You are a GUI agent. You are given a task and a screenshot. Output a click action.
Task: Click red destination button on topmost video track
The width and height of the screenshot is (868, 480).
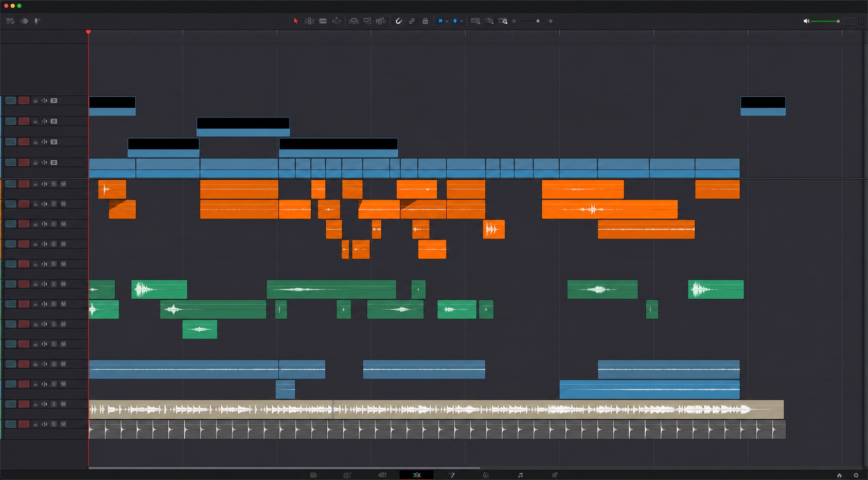24,100
